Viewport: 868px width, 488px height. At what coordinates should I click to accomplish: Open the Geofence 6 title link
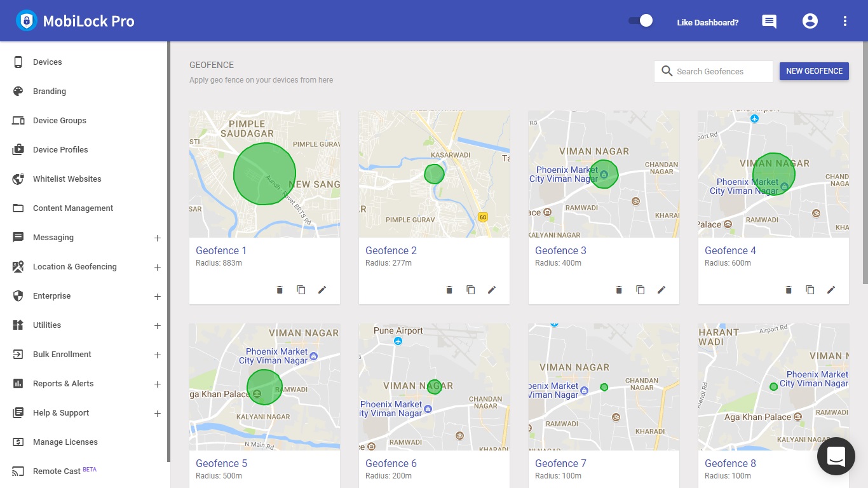[391, 463]
